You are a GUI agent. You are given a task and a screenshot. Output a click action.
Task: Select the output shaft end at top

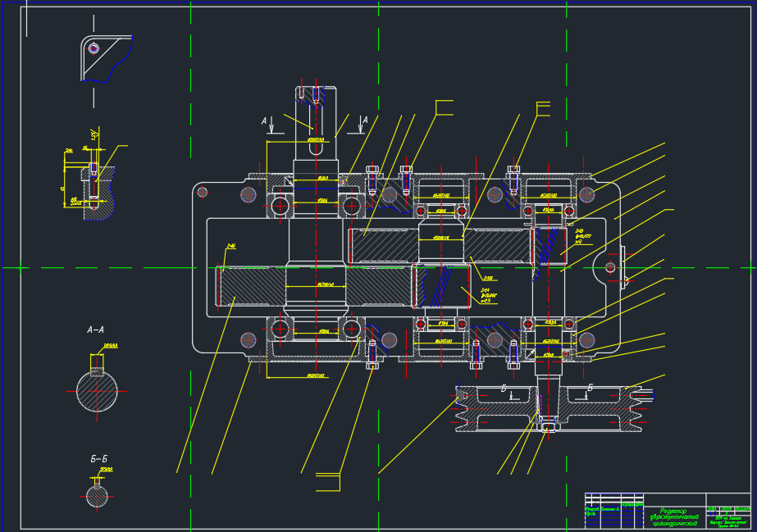[x=316, y=108]
